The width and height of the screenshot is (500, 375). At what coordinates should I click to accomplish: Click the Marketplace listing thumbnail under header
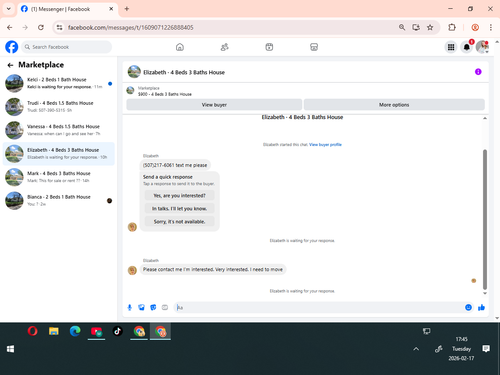pyautogui.click(x=130, y=90)
